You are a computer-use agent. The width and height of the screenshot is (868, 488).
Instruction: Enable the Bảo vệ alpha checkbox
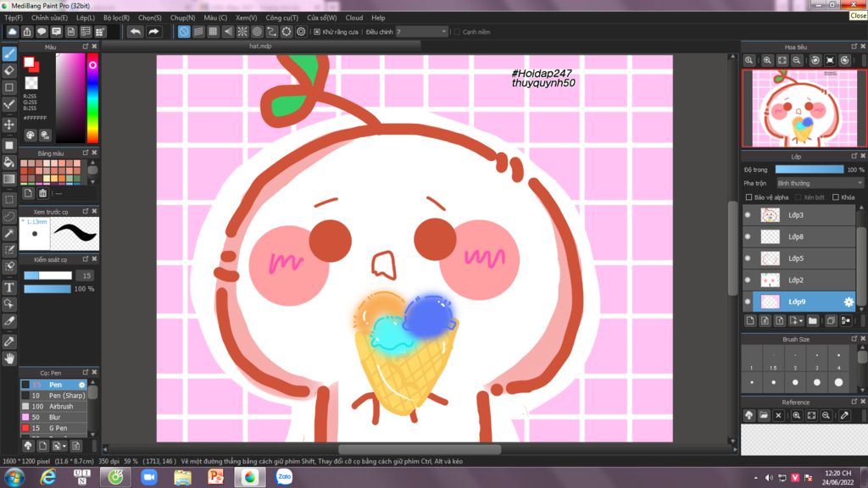(749, 197)
